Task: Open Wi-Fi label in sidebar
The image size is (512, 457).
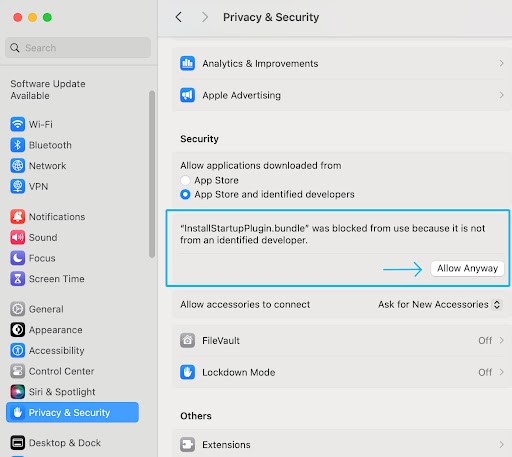Action: [41, 124]
